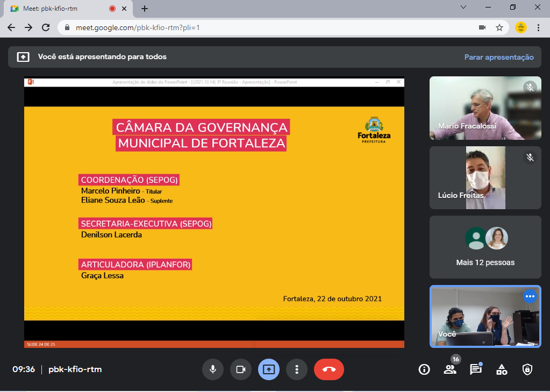Show participants list people icon
The width and height of the screenshot is (550, 392).
click(450, 369)
